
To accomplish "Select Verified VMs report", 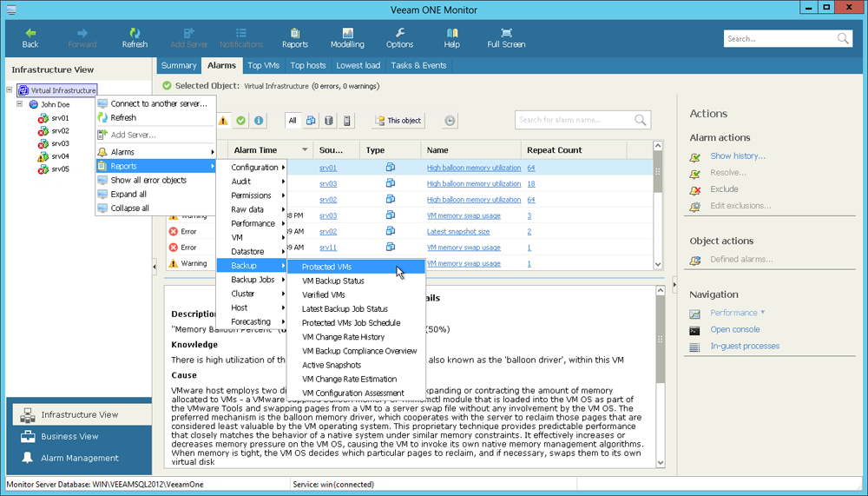I will coord(356,294).
